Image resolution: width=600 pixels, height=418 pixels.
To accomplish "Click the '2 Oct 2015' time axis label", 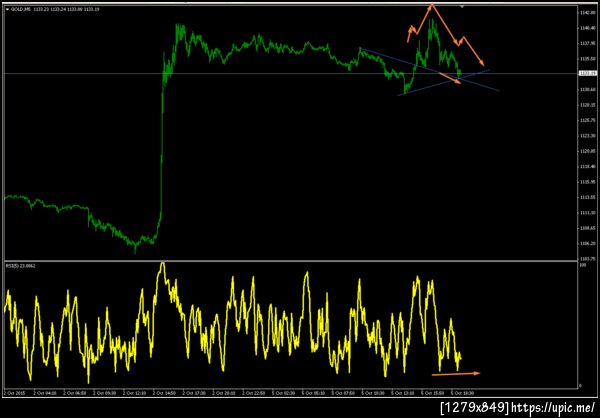I will 13,393.
